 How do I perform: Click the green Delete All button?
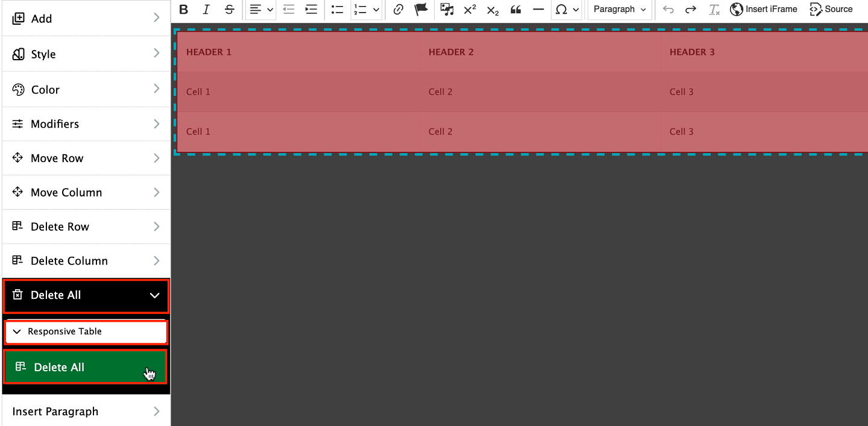pos(85,367)
